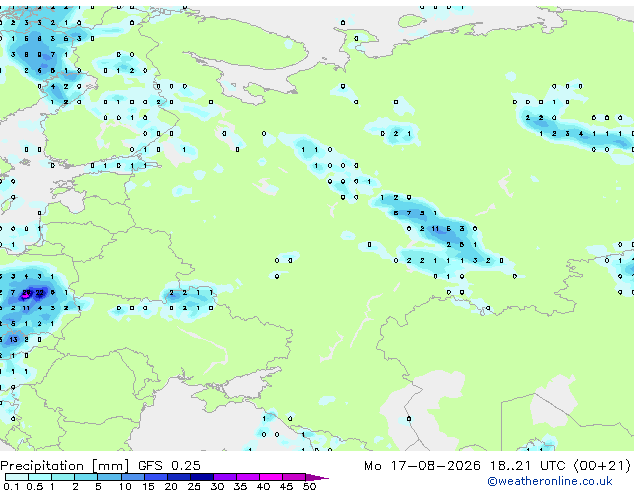634x490 pixels.
Task: Click the '18..21 UTC' time text
Action: pyautogui.click(x=528, y=466)
